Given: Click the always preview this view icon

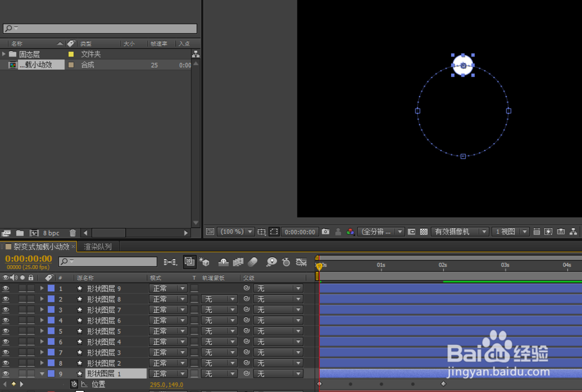Looking at the screenshot, I should tap(210, 231).
